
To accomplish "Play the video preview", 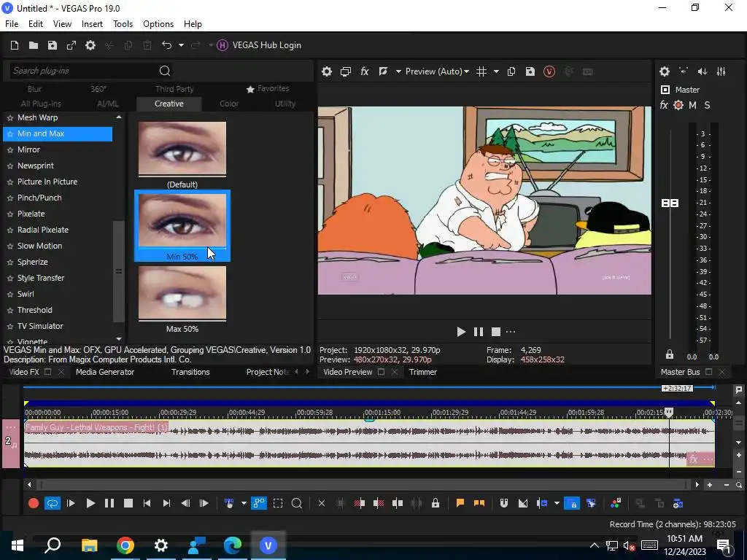I will (x=461, y=332).
